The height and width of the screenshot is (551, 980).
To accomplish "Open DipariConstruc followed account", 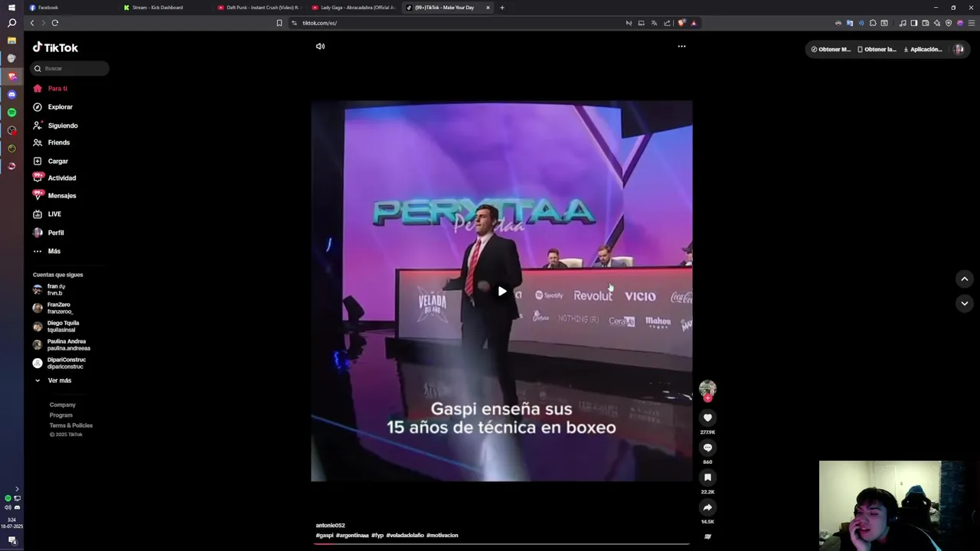I will 59,363.
